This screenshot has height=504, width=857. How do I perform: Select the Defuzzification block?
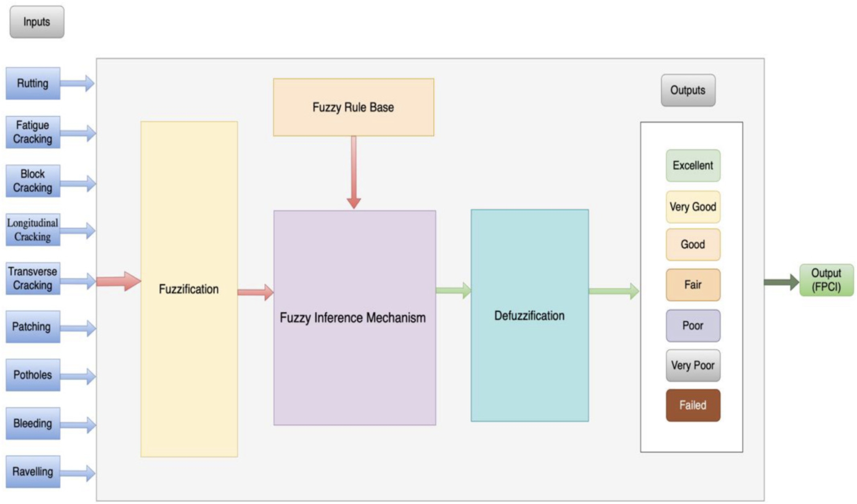529,315
